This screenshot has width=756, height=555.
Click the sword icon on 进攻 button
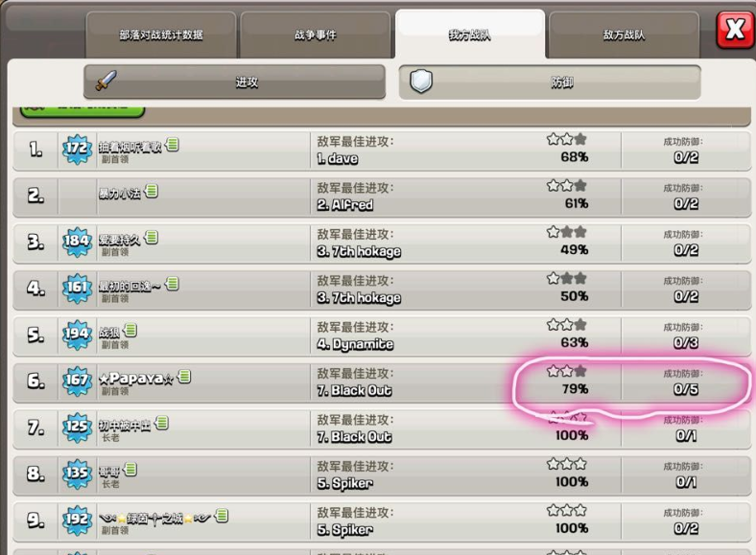[x=106, y=81]
